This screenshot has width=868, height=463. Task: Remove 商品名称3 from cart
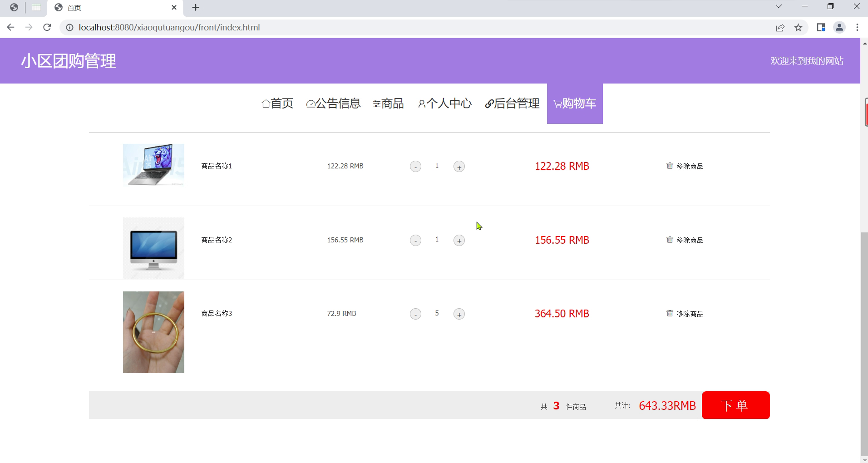coord(685,314)
